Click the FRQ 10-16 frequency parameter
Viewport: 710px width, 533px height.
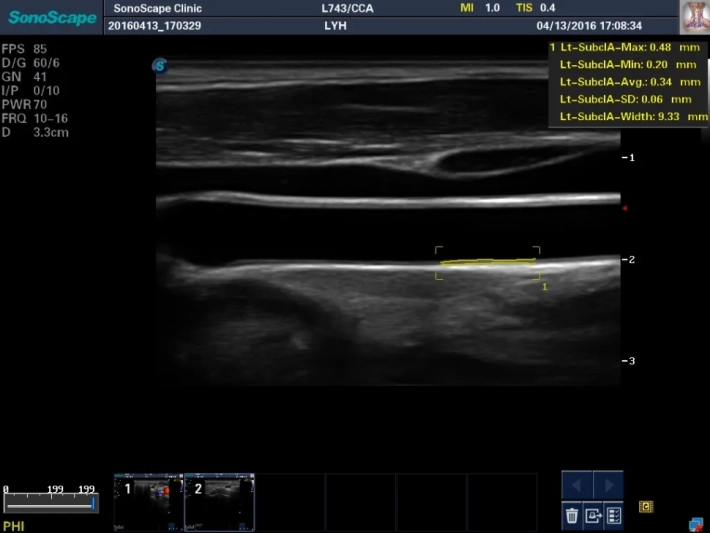[x=36, y=117]
